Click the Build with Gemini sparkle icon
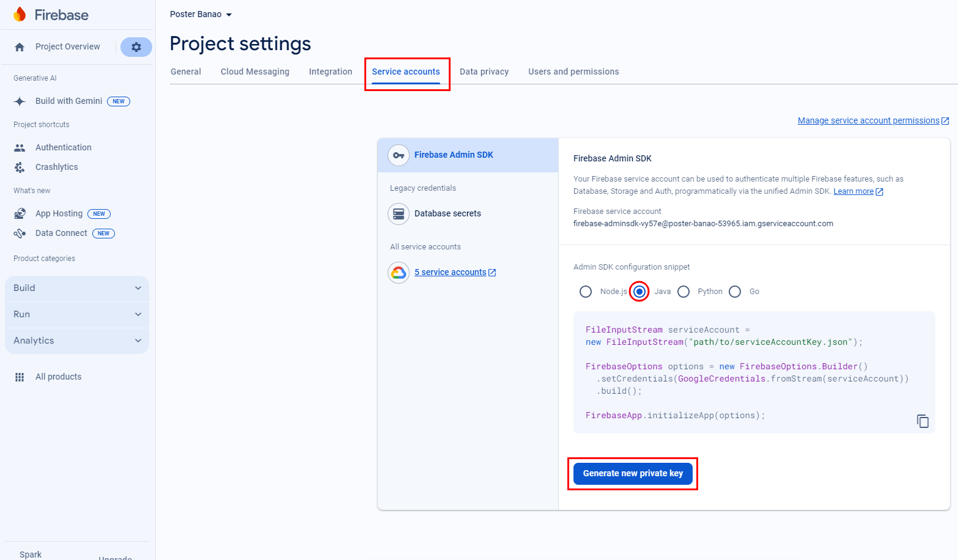The width and height of the screenshot is (958, 560). [20, 101]
